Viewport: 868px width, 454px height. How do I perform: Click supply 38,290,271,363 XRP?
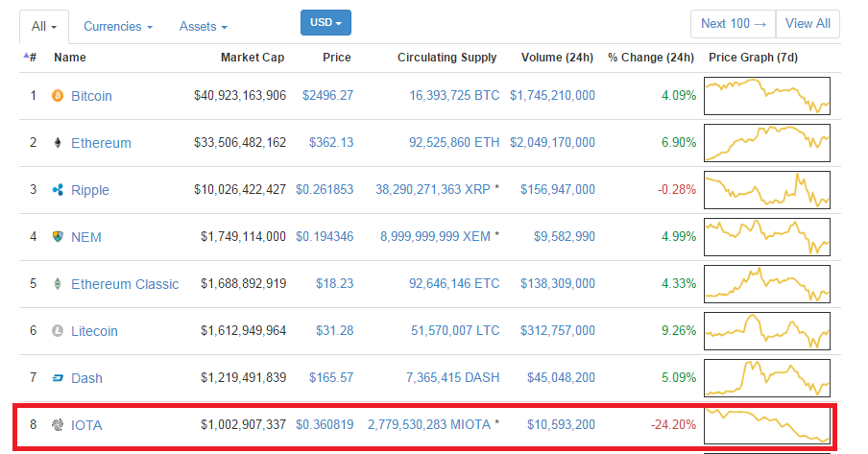[433, 189]
